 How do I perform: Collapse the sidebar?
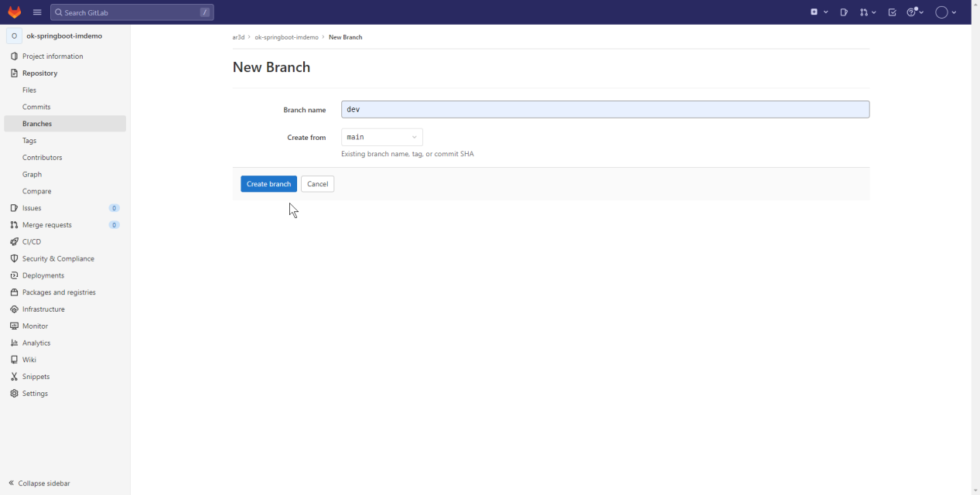point(39,483)
